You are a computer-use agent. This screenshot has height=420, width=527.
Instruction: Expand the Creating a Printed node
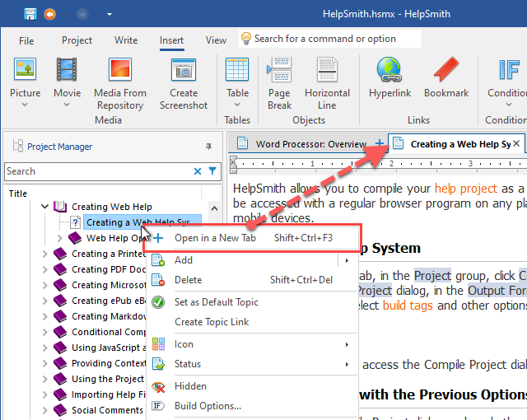(x=44, y=254)
